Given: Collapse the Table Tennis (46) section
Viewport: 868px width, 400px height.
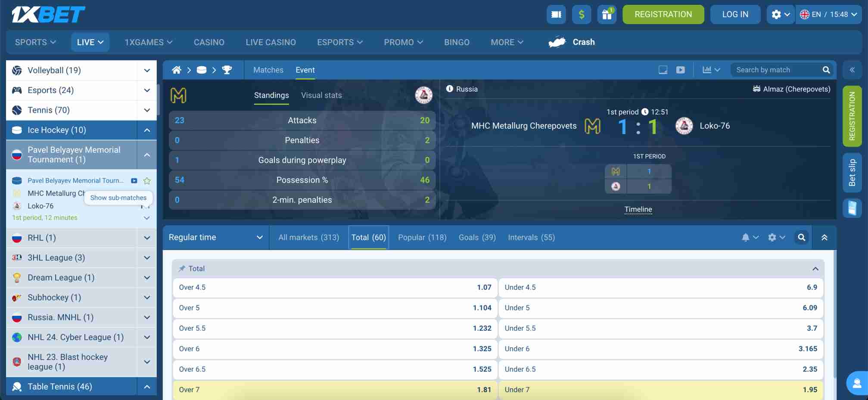Looking at the screenshot, I should 147,387.
